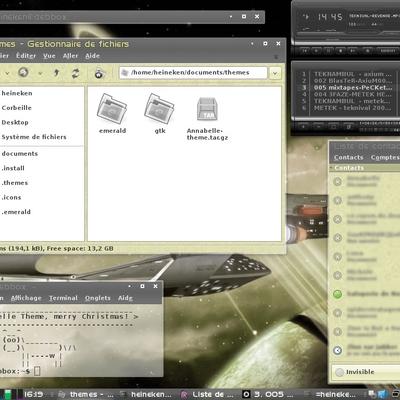Open the Contacts menu in contact list
The height and width of the screenshot is (400, 400).
[x=349, y=157]
